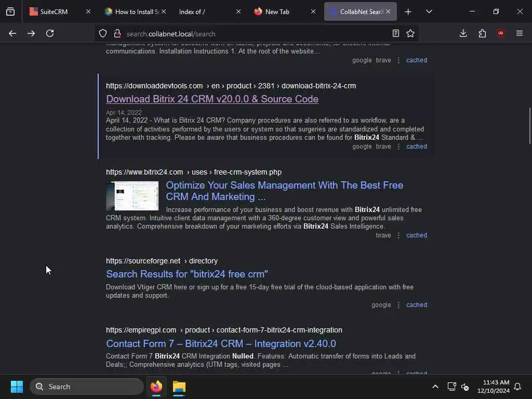Open Contact Form 7 Bitrix24 Integration link
Viewport: 532px width, 399px height.
(x=221, y=344)
